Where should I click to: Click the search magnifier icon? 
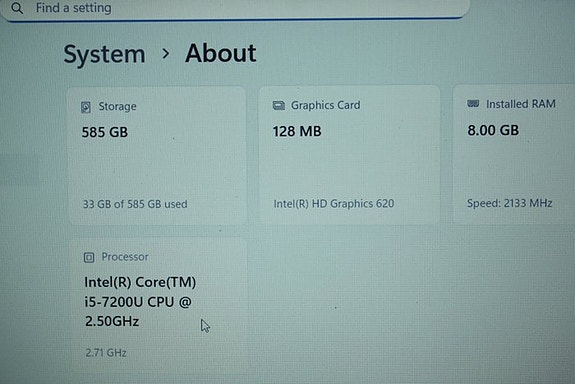tap(17, 8)
